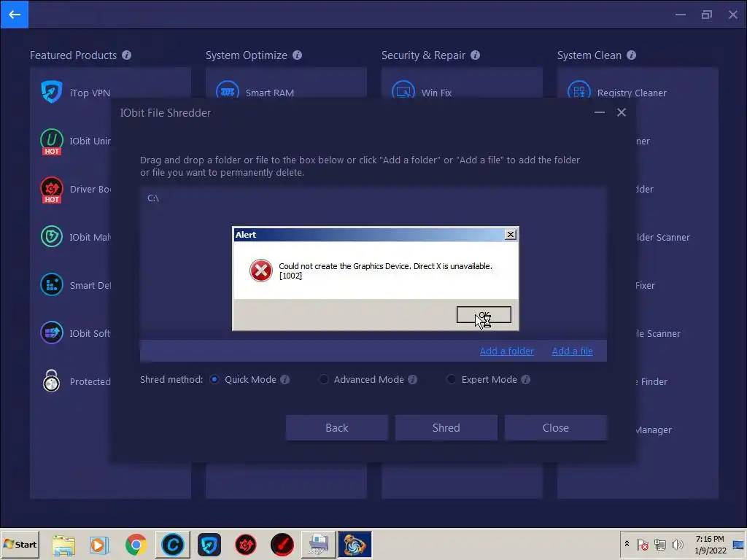Close the IObit File Shredder dialog
The height and width of the screenshot is (560, 747).
pos(622,112)
